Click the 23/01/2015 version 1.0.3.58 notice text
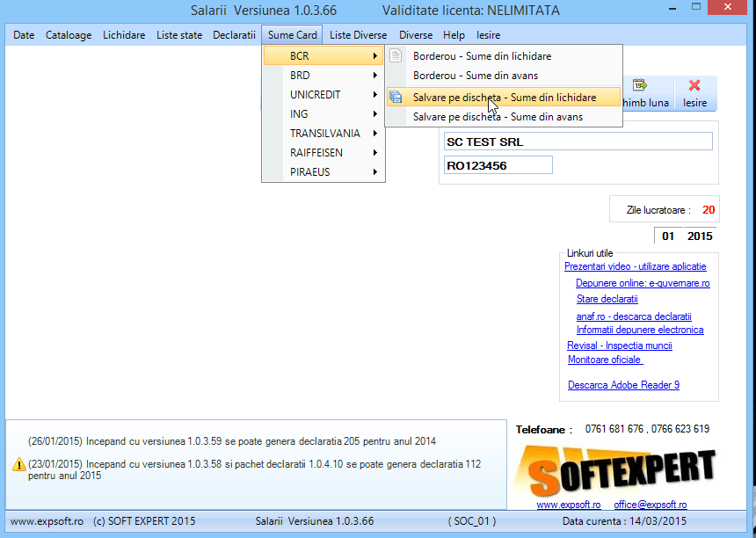 [254, 469]
